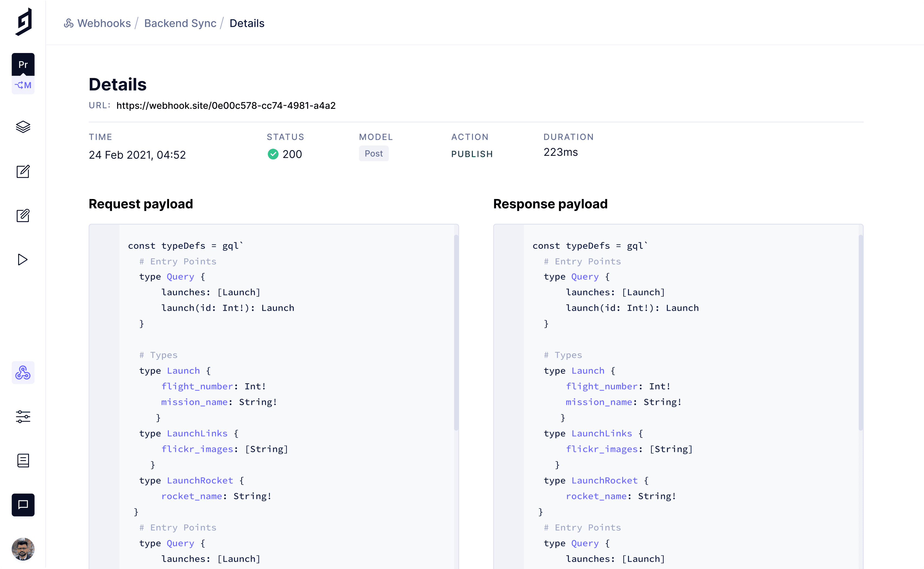Click the Hygraph logo at top of sidebar
The height and width of the screenshot is (569, 924).
point(23,22)
